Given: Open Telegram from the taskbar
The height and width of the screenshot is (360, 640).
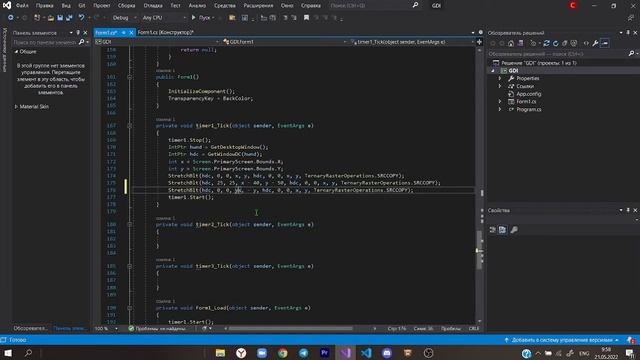Looking at the screenshot, I should pyautogui.click(x=304, y=353).
